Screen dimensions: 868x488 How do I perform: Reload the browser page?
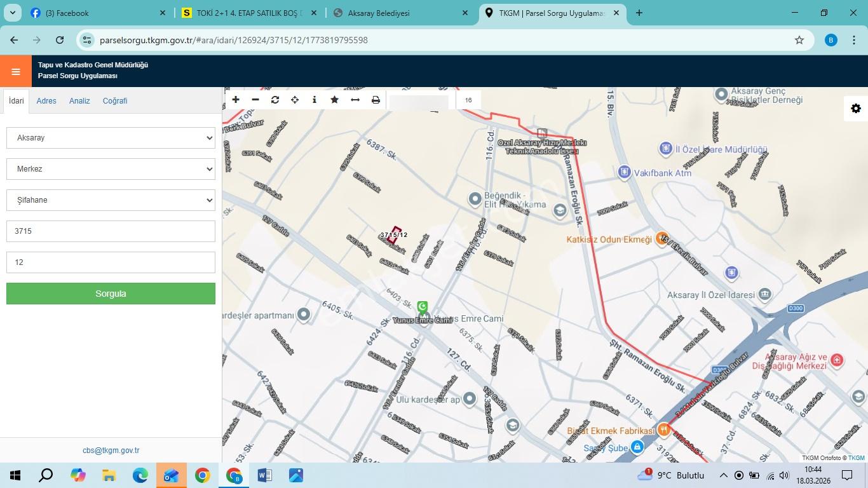[x=60, y=40]
